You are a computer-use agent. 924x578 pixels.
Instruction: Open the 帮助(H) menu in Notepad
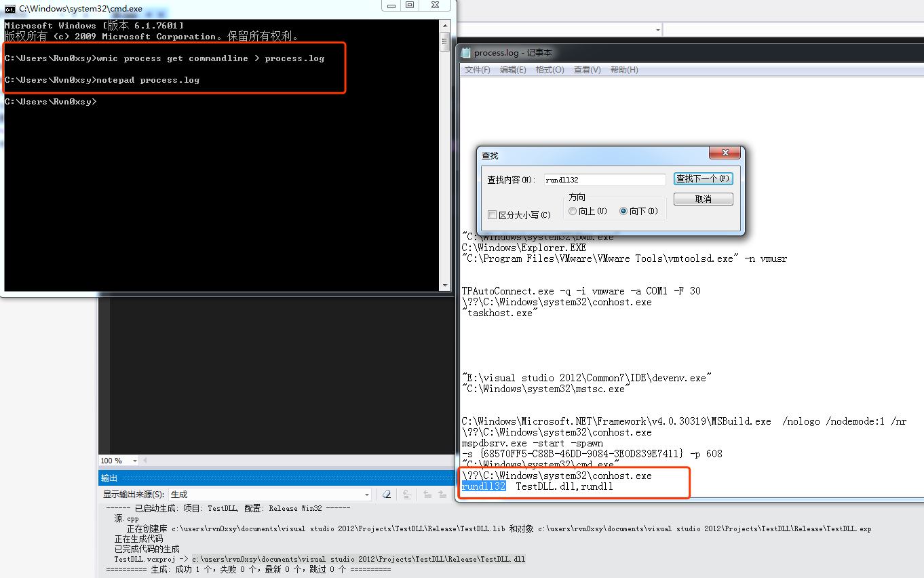624,70
